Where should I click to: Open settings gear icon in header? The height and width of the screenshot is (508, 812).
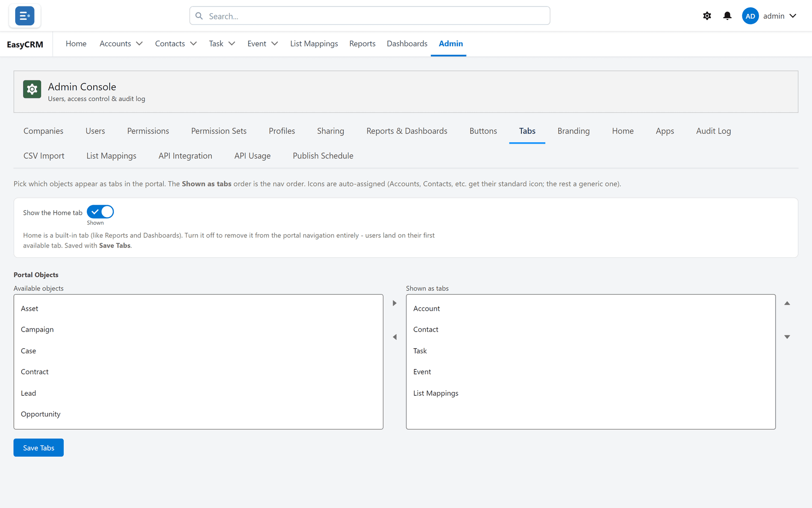707,16
